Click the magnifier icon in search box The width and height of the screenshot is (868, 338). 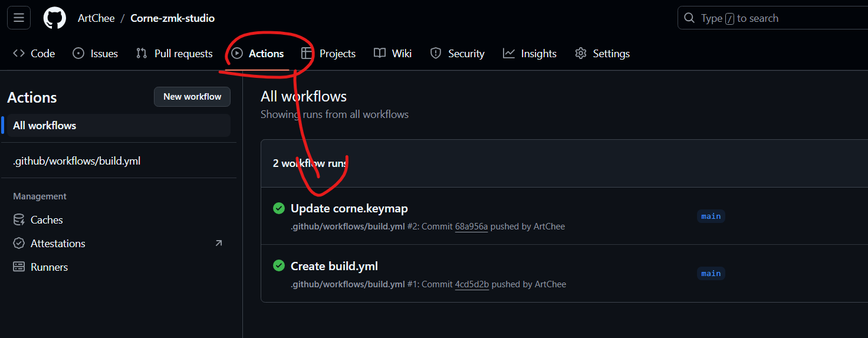[x=689, y=18]
